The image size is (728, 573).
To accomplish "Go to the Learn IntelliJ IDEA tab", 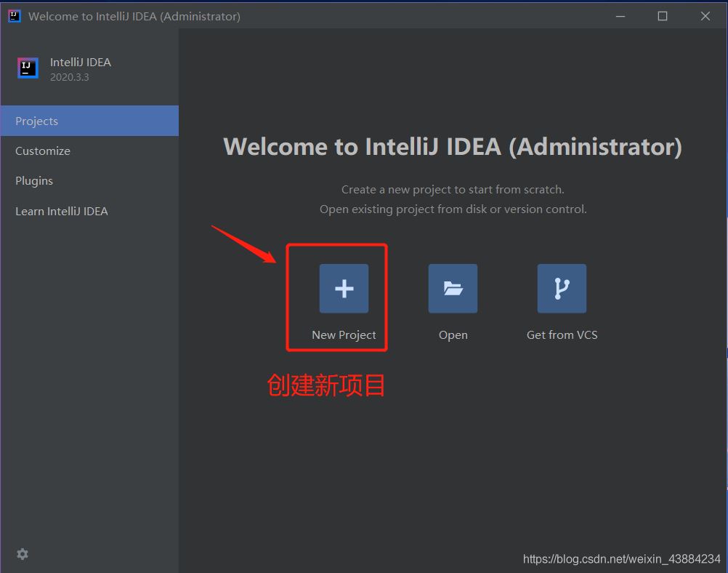I will [62, 211].
